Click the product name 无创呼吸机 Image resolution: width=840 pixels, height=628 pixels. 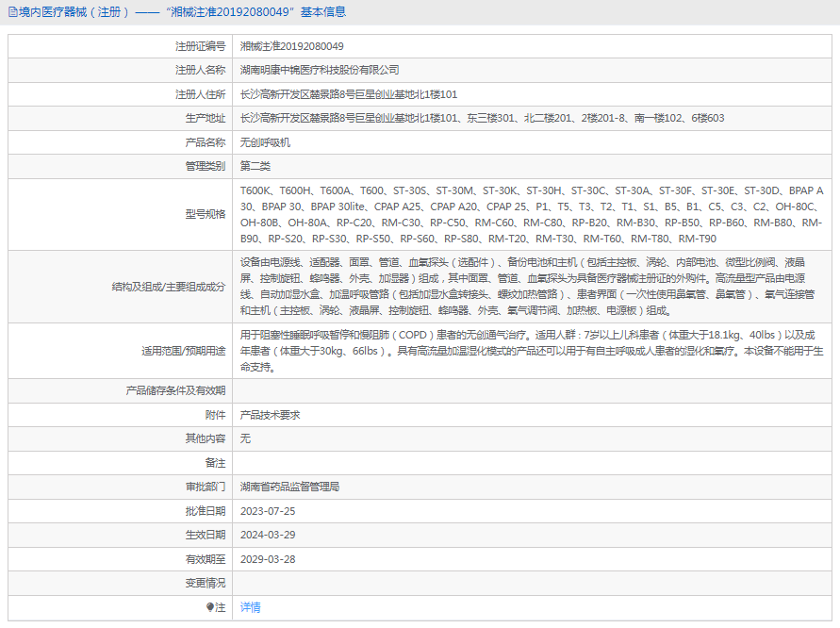click(249, 141)
